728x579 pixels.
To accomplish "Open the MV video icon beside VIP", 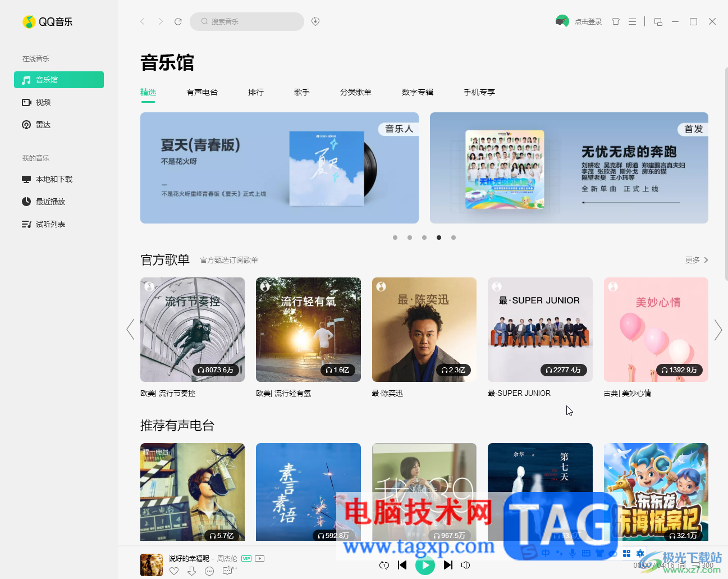I will 259,559.
